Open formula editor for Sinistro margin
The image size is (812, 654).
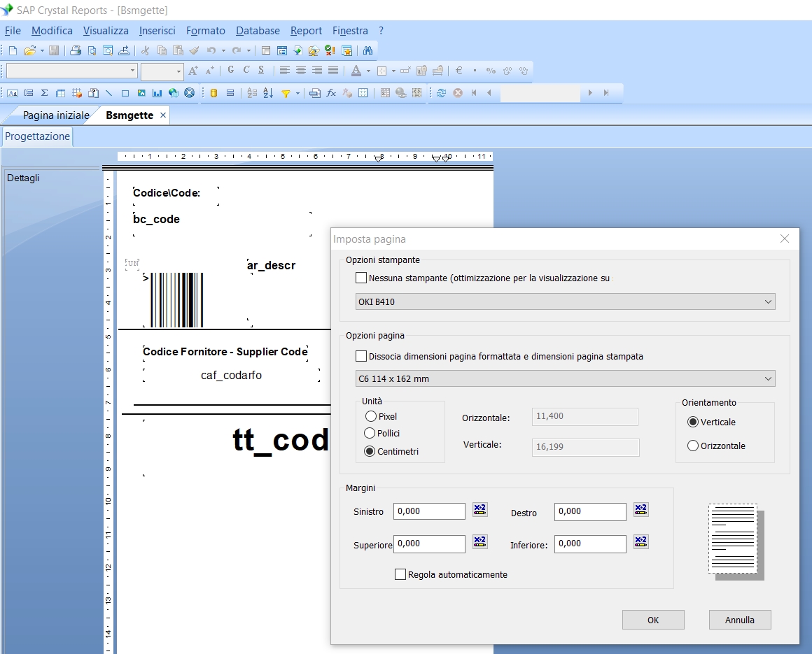point(479,509)
